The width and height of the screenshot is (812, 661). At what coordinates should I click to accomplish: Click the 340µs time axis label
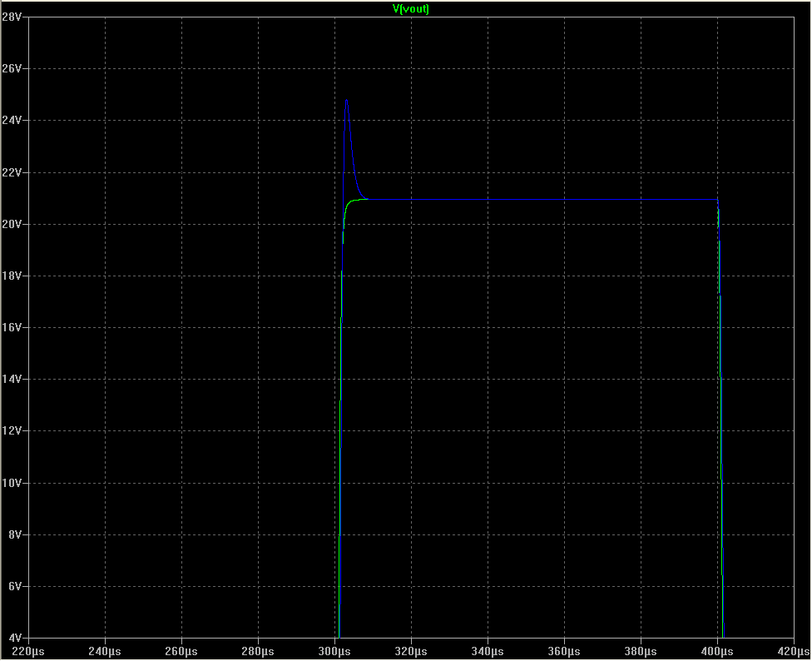488,652
